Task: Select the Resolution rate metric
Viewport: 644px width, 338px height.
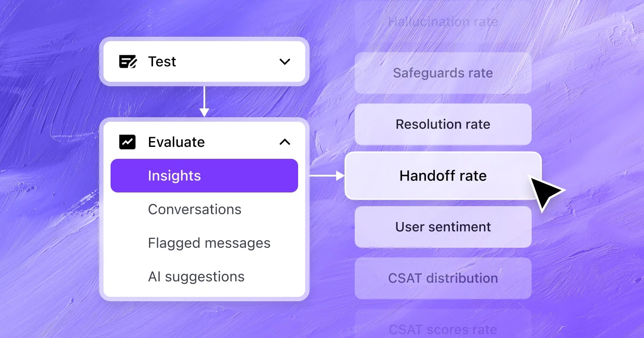Action: coord(443,124)
